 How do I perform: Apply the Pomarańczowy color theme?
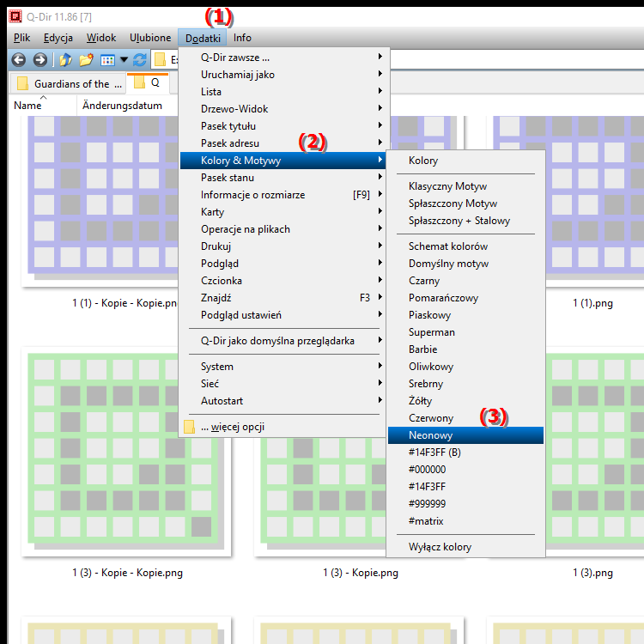465,298
